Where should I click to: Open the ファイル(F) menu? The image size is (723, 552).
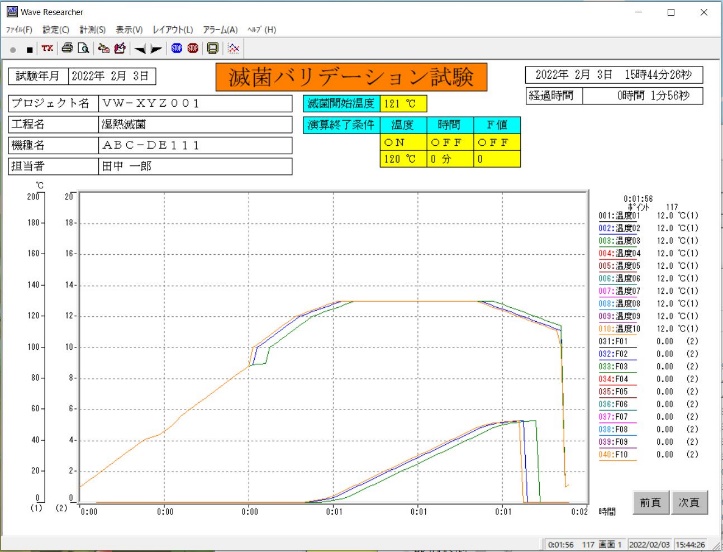pyautogui.click(x=19, y=30)
